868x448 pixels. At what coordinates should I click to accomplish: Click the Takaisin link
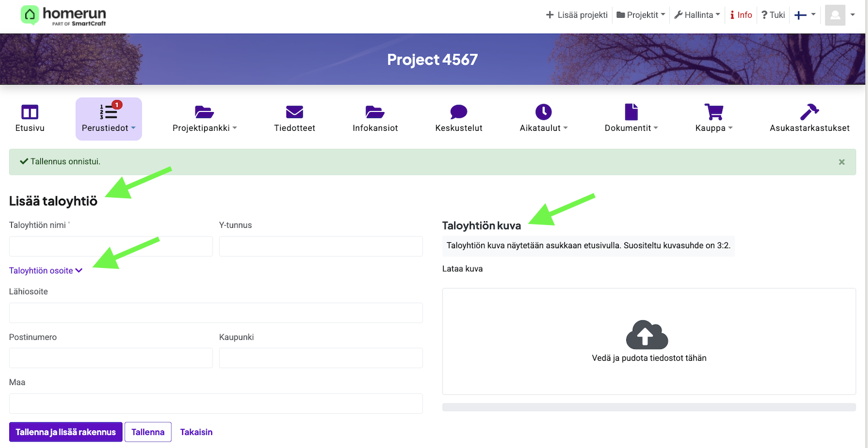196,432
